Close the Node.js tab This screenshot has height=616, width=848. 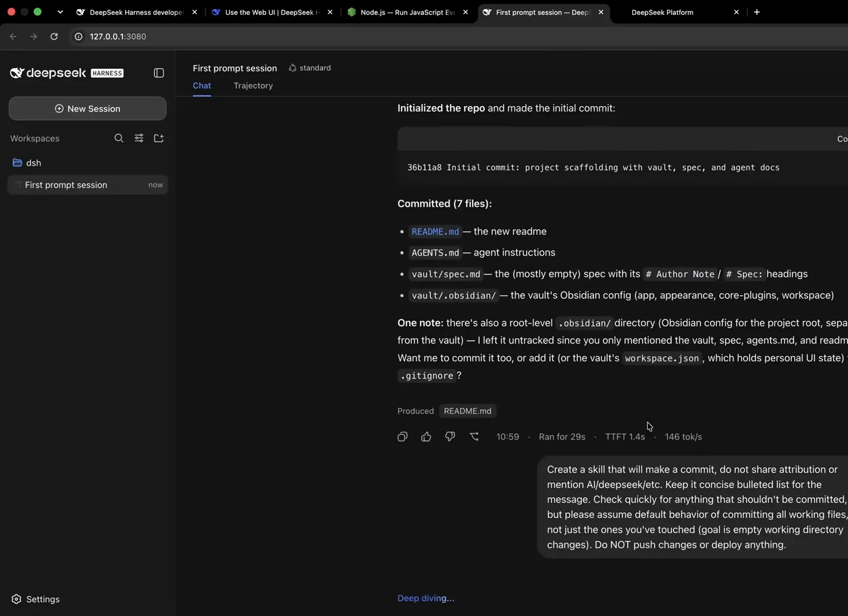(465, 12)
